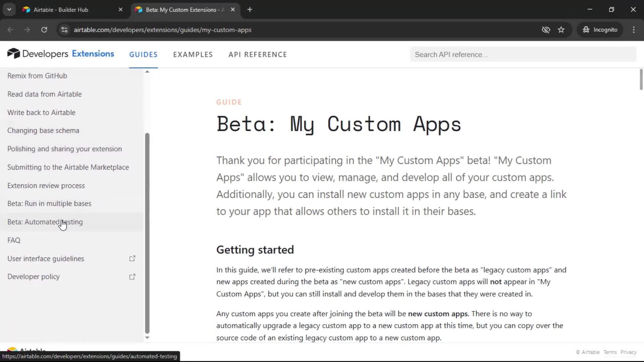Open Extension review process guide
Image resolution: width=644 pixels, height=362 pixels.
(46, 186)
